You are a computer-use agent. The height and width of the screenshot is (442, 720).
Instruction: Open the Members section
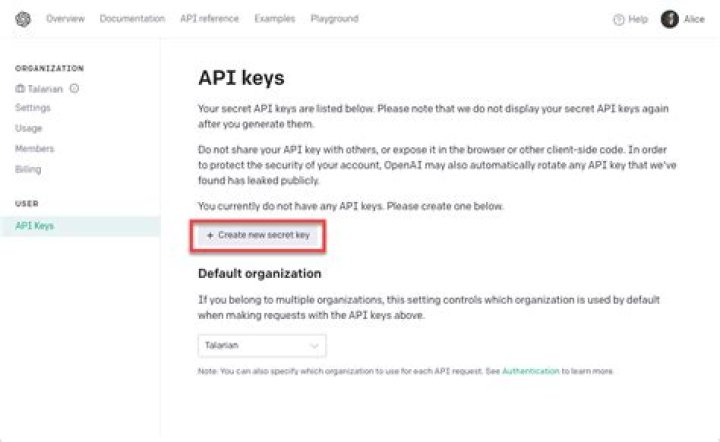point(35,149)
